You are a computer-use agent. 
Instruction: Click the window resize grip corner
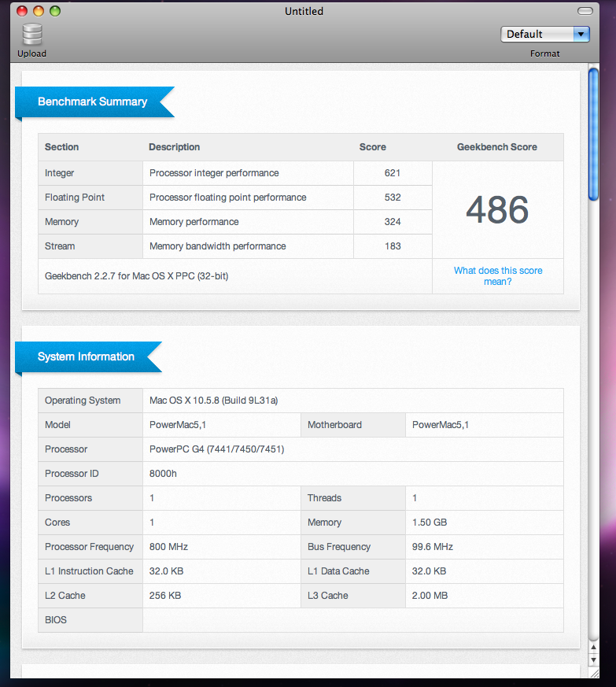coord(594,674)
